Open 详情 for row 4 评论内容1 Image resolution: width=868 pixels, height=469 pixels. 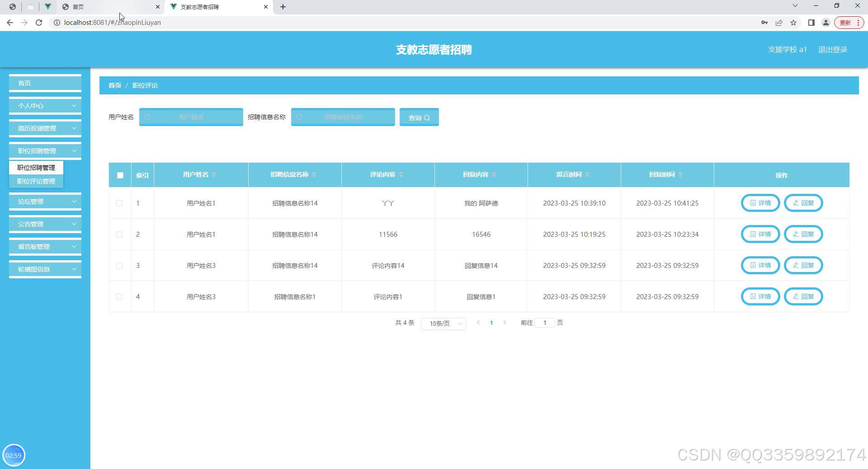(x=760, y=296)
